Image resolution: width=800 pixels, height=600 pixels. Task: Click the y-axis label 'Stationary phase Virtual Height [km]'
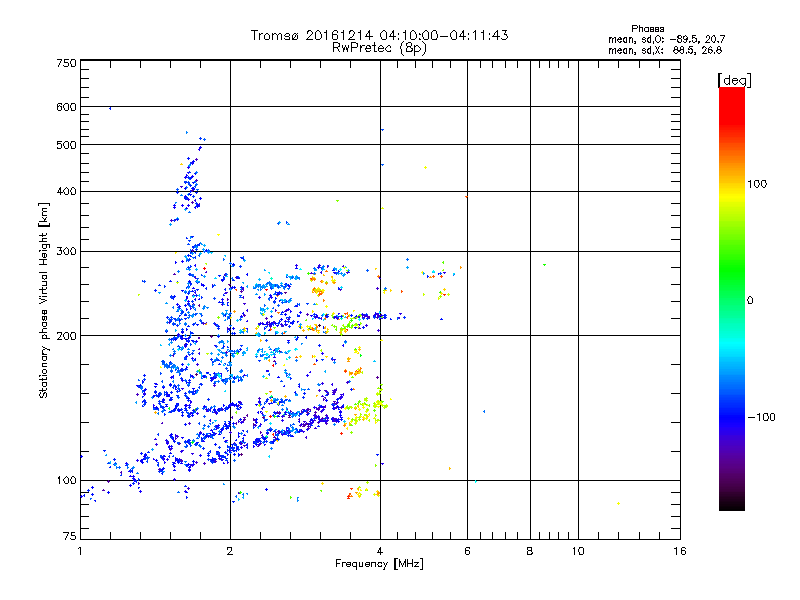[43, 301]
